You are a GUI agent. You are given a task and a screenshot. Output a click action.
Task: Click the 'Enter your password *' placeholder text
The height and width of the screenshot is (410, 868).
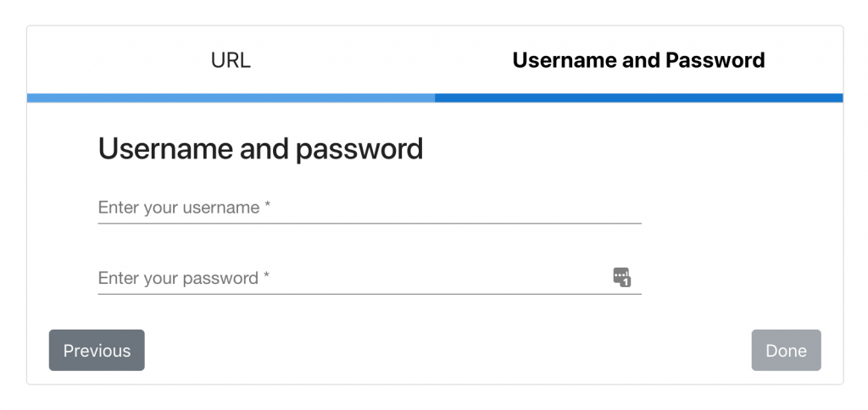pos(184,278)
